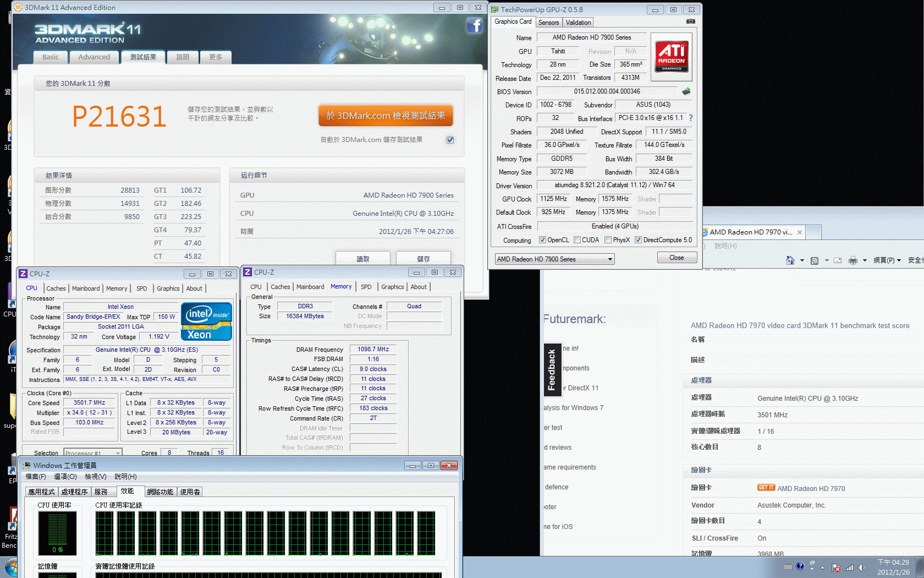Click the 儲存 button in 3DMark 11
Image resolution: width=924 pixels, height=578 pixels.
pos(424,258)
